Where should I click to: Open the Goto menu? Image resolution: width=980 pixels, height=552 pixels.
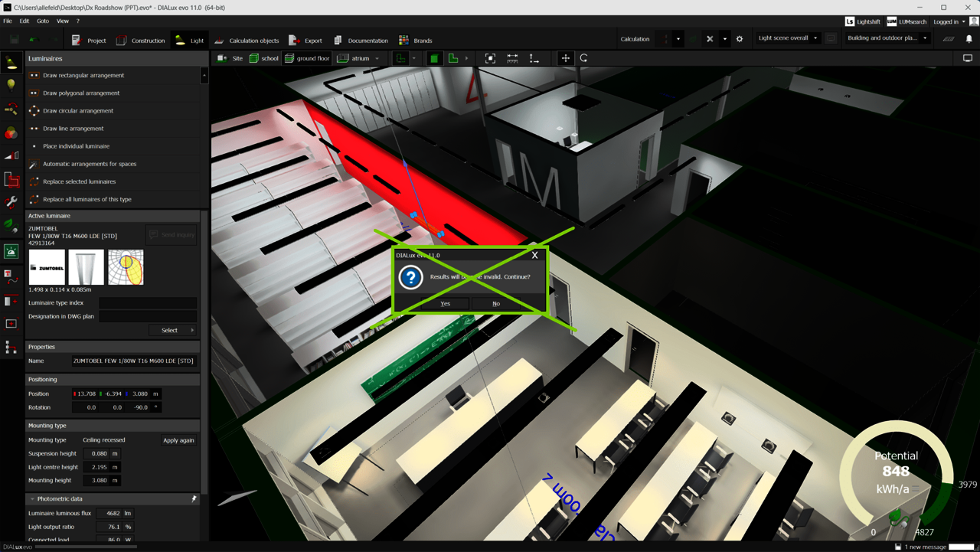[43, 21]
